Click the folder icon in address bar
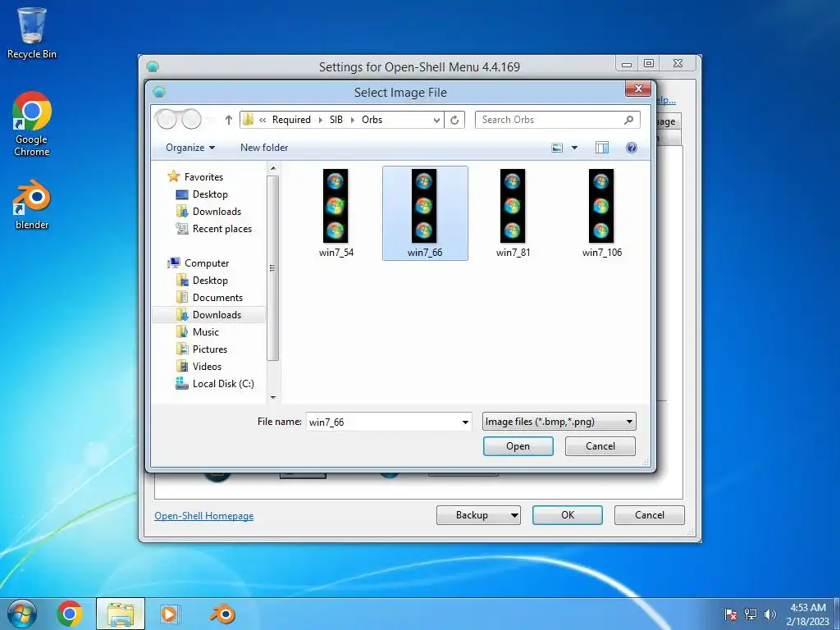Screen dimensions: 840x630 point(248,120)
